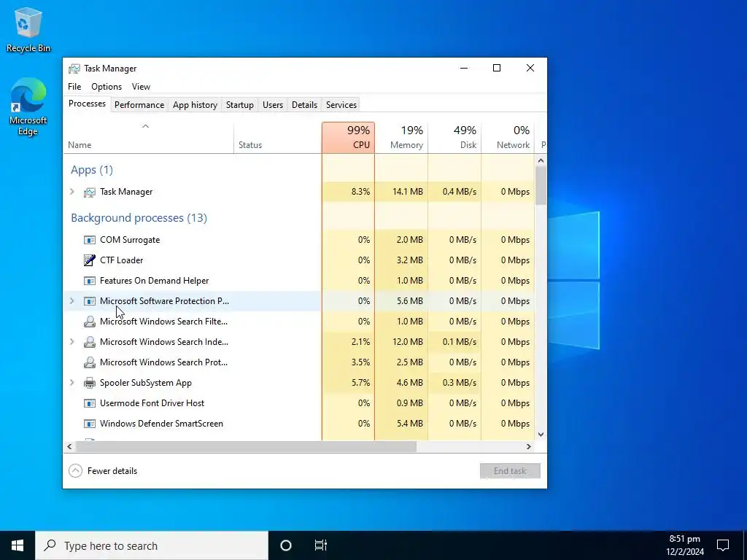The image size is (747, 560).
Task: Sort by the Status column header
Action: coord(278,138)
